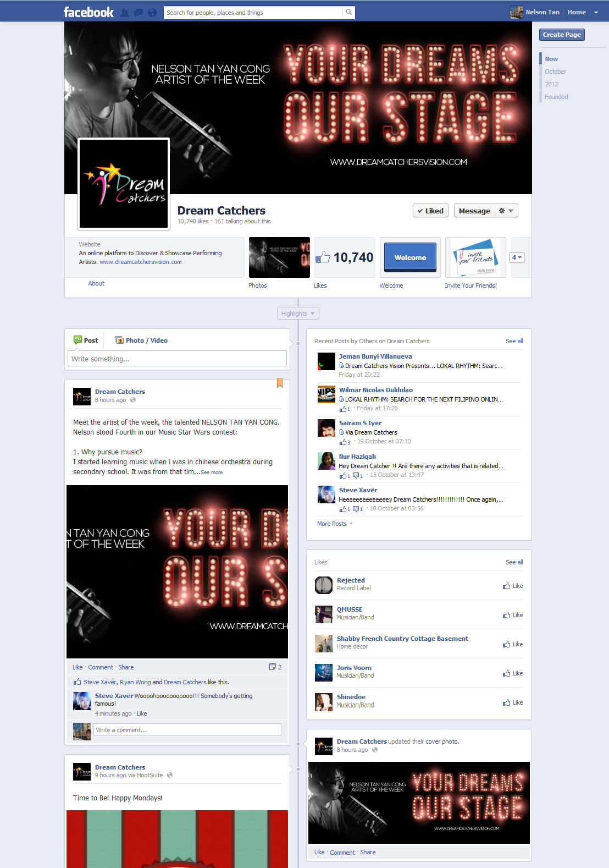Open Sairam S Iyer's profile
The width and height of the screenshot is (609, 868).
pos(360,423)
